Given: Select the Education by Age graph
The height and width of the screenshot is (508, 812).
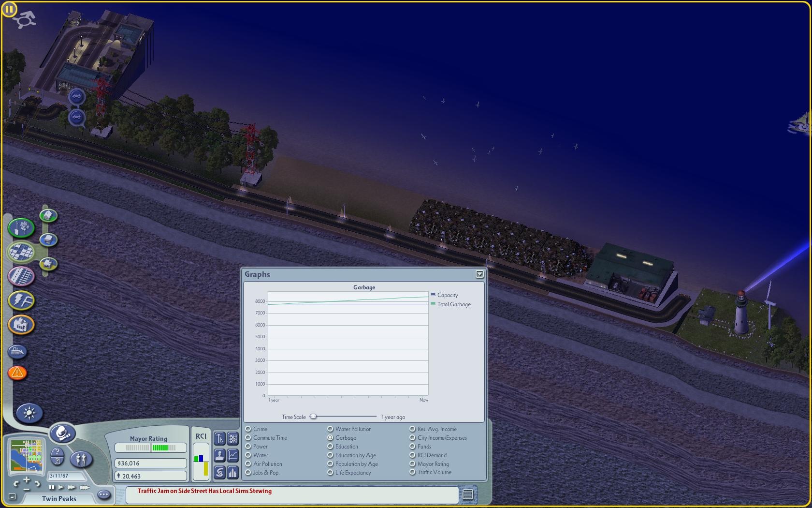Looking at the screenshot, I should click(x=330, y=455).
